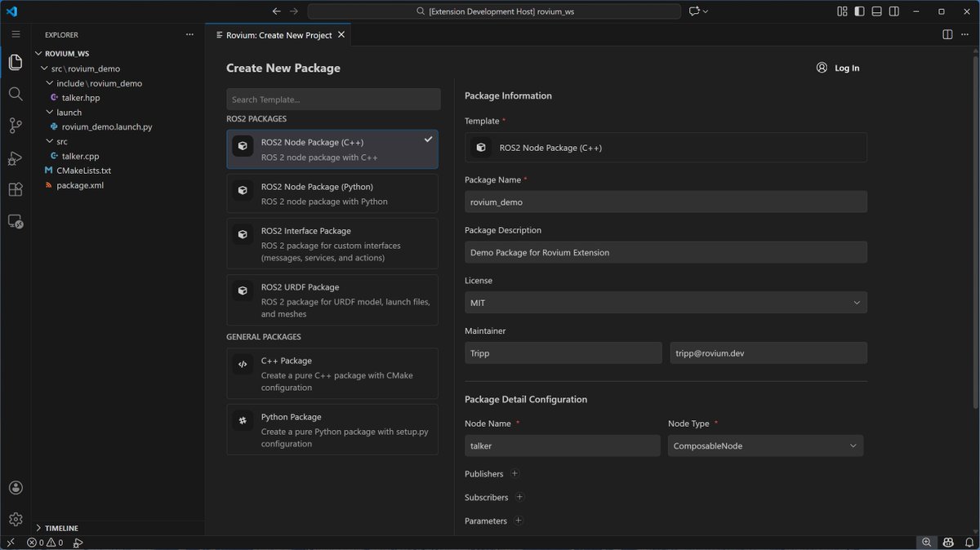
Task: Click the command center search box
Action: tap(494, 11)
